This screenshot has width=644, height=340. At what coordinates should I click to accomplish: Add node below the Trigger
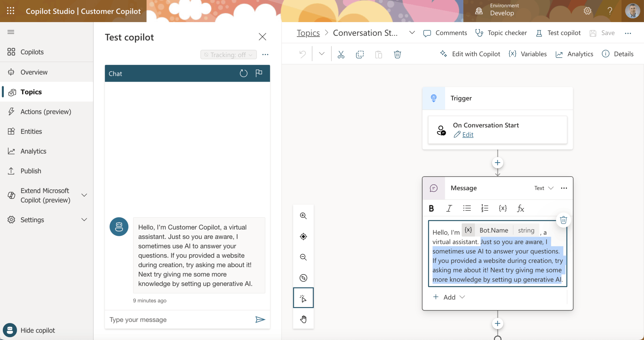pos(497,163)
